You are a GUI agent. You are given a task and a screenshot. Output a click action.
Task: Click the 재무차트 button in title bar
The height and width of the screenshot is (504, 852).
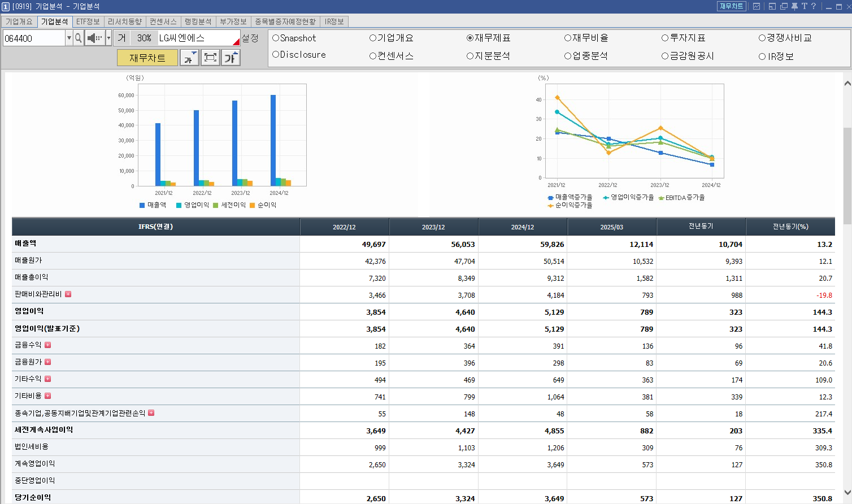click(732, 6)
